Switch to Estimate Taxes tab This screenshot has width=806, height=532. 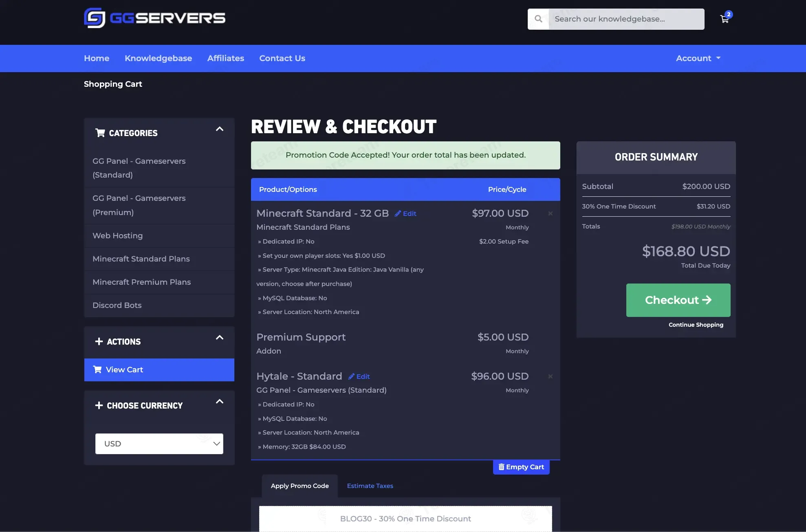(370, 486)
